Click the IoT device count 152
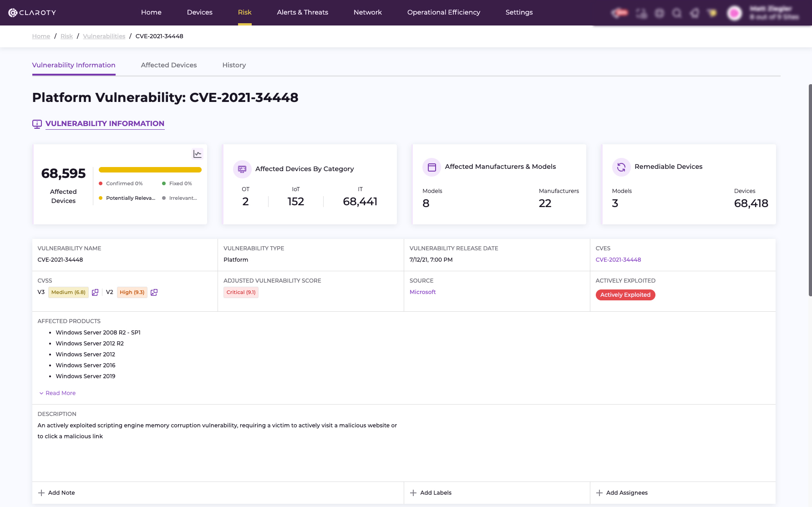This screenshot has width=812, height=507. click(x=296, y=202)
